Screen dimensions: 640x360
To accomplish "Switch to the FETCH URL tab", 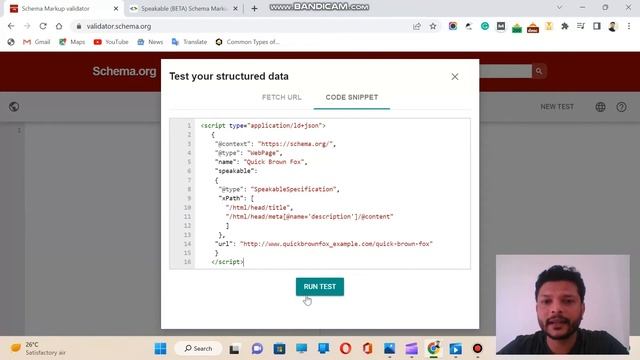I will (281, 97).
